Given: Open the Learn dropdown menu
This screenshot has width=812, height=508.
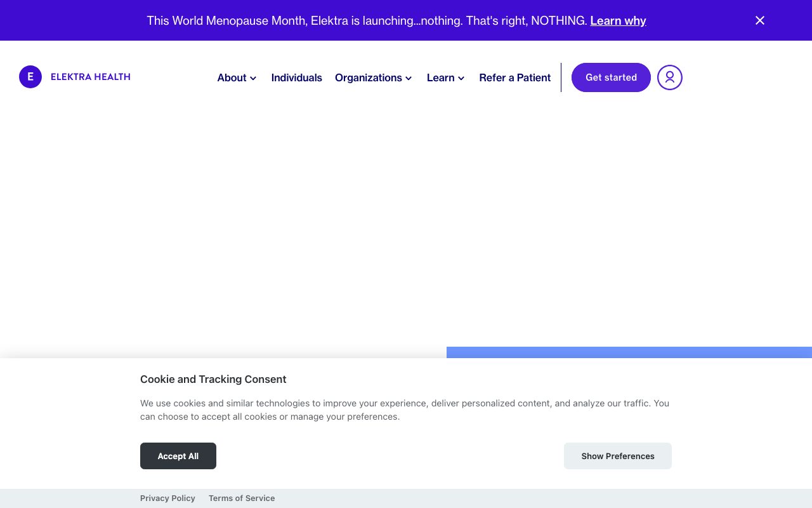Looking at the screenshot, I should point(446,77).
